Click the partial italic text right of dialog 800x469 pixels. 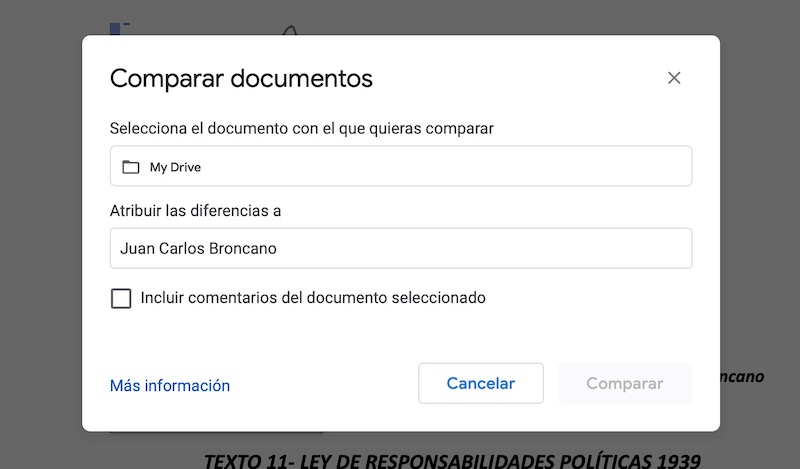(x=742, y=376)
